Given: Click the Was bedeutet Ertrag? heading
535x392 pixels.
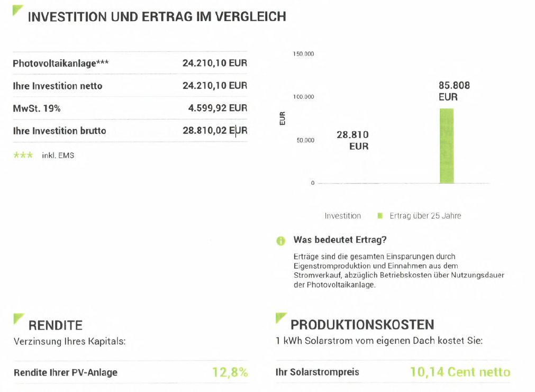Looking at the screenshot, I should click(340, 240).
